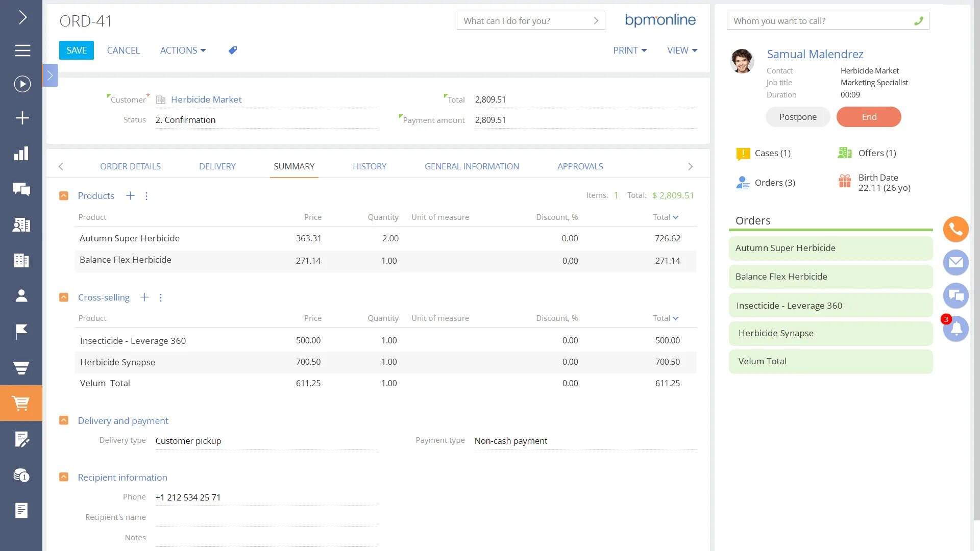Open the View dropdown menu
The image size is (980, 551).
682,50
